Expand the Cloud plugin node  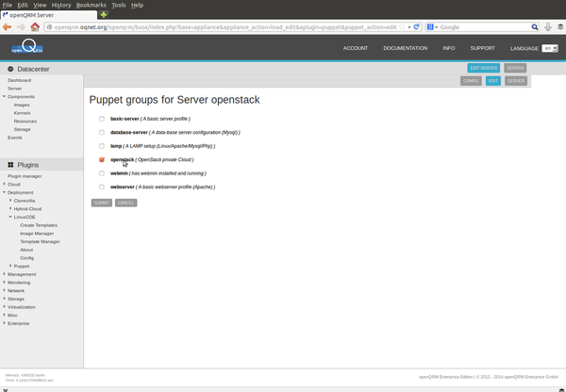coord(5,185)
